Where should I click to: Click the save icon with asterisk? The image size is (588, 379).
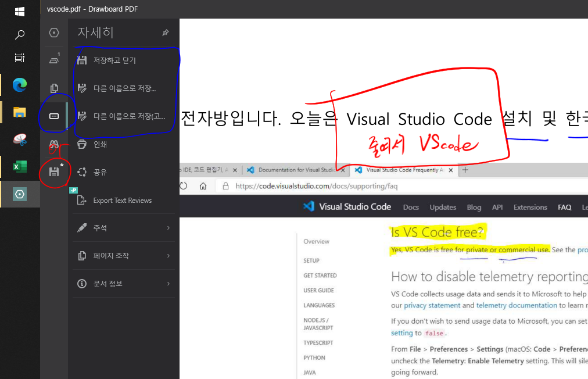(x=55, y=171)
